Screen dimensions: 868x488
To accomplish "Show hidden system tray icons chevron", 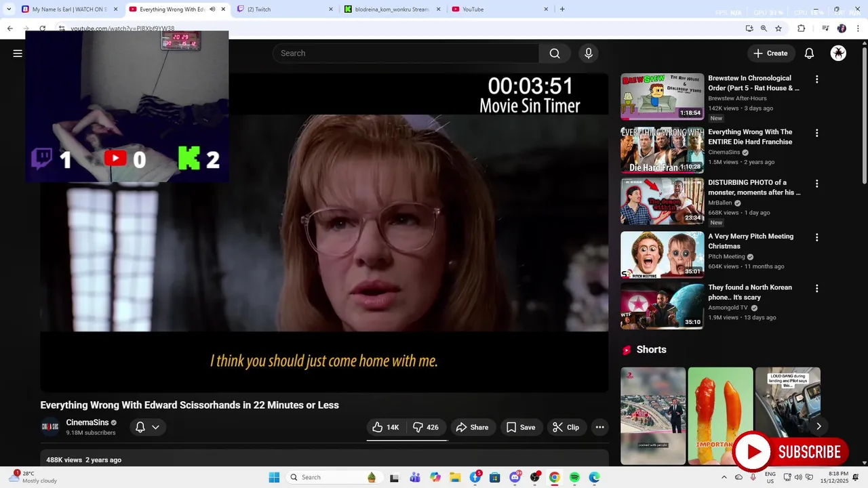I will pyautogui.click(x=724, y=477).
